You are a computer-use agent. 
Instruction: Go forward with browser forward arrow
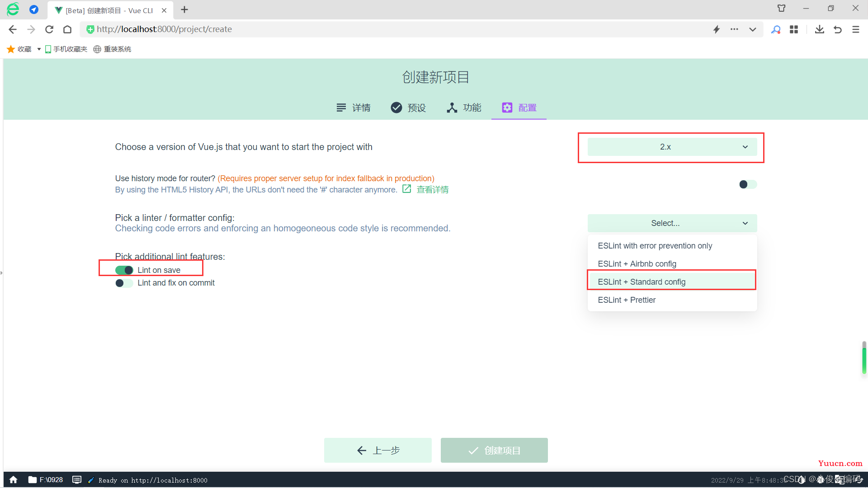[x=31, y=29]
